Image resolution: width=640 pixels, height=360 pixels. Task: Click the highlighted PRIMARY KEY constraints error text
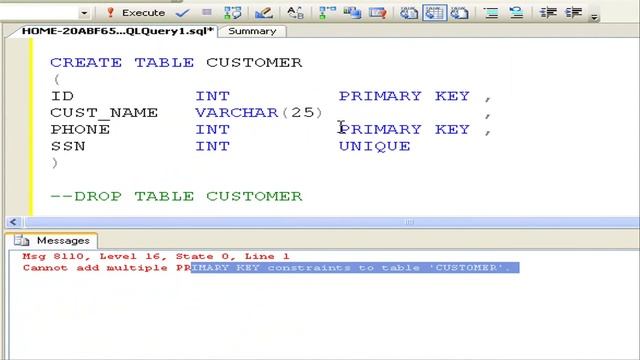(x=355, y=268)
